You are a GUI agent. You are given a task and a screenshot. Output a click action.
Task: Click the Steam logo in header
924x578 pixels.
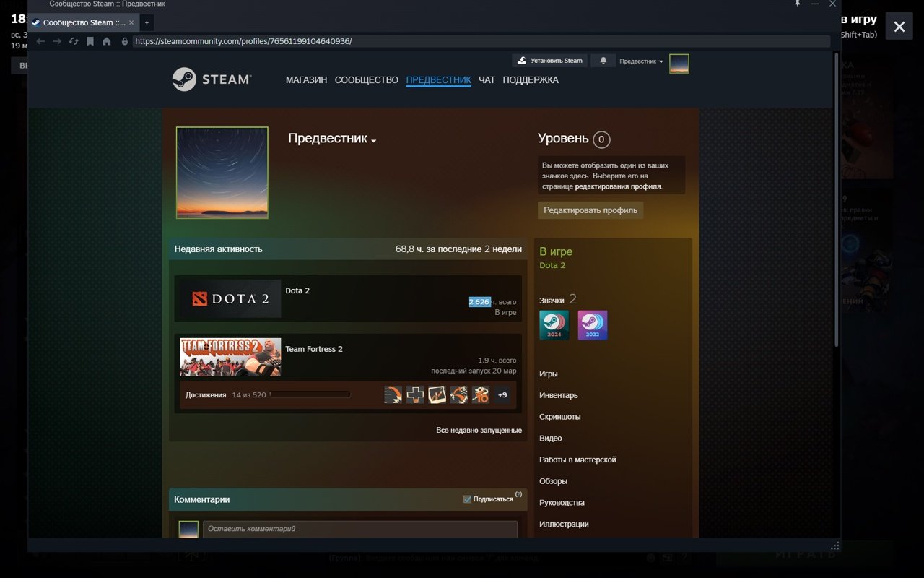[x=212, y=79]
